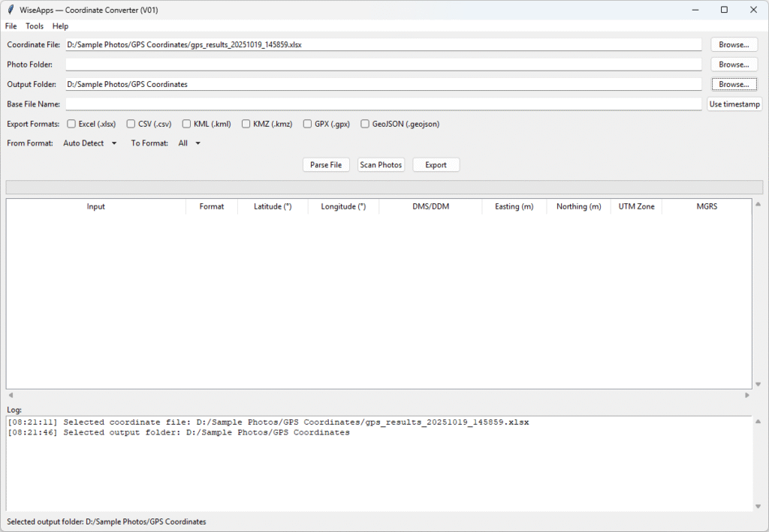Enable GeoJSON (.geojson) export format
Screen dimensions: 769x532
click(365, 123)
